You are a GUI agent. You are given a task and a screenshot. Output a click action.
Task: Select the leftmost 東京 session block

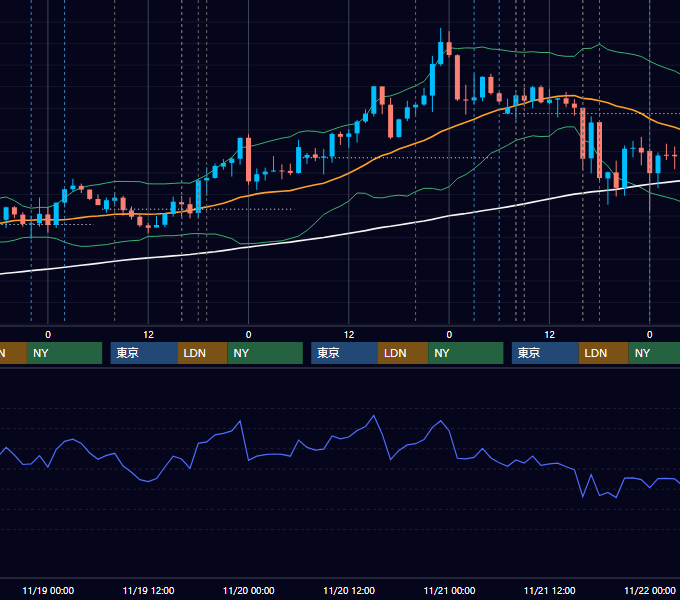(144, 353)
